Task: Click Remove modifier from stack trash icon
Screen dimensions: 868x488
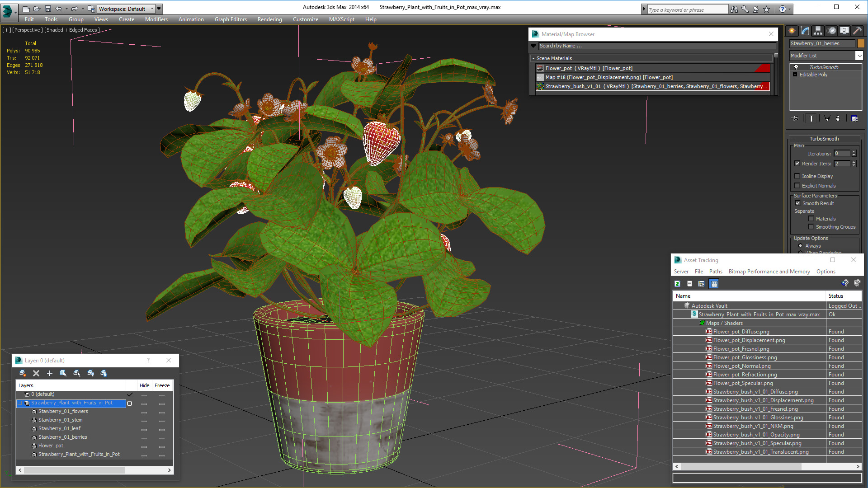Action: tap(838, 118)
